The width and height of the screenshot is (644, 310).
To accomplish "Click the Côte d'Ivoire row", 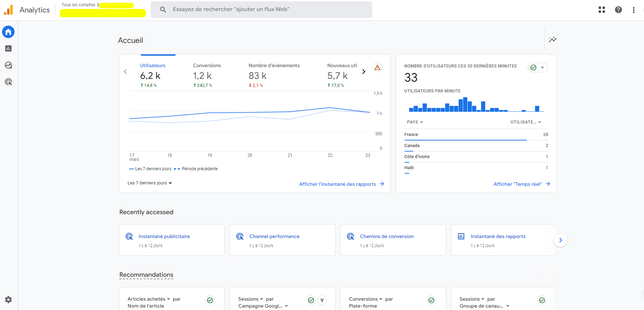I will pyautogui.click(x=476, y=157).
